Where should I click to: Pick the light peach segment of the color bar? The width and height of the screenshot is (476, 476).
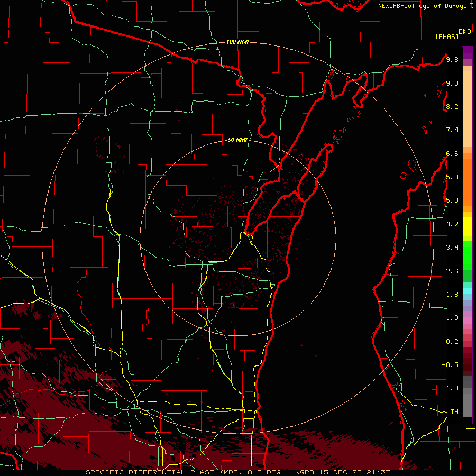(x=467, y=109)
